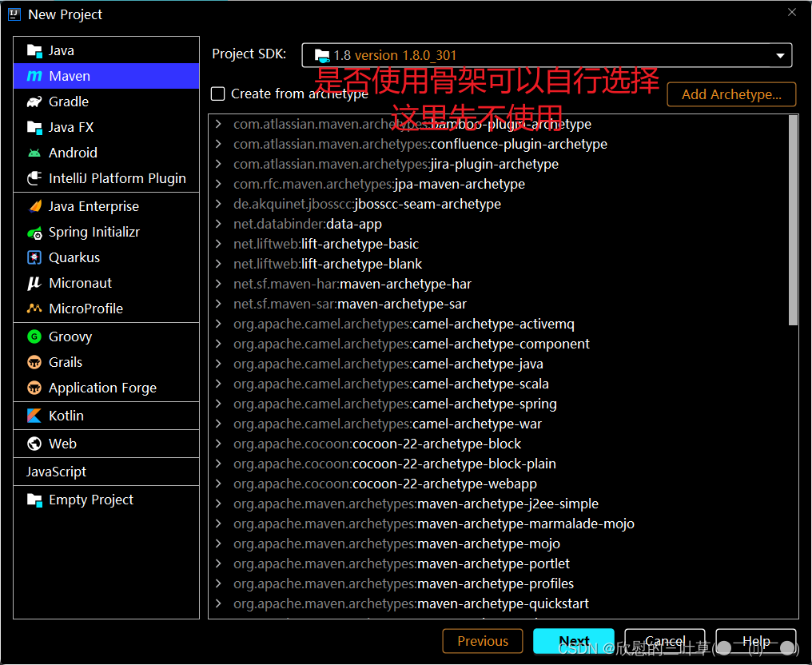
Task: Click the Cancel button
Action: point(665,641)
